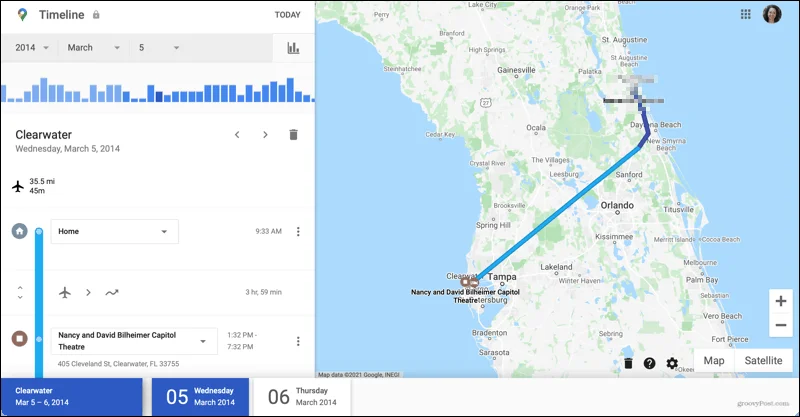800x417 pixels.
Task: Click the Wednesday, March 5, 2014 date text
Action: tap(67, 149)
